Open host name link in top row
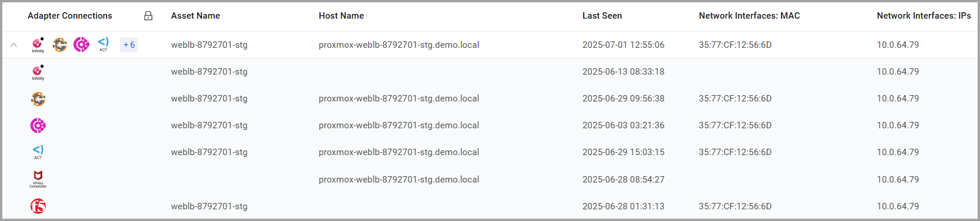The height and width of the screenshot is (221, 980). click(x=399, y=45)
